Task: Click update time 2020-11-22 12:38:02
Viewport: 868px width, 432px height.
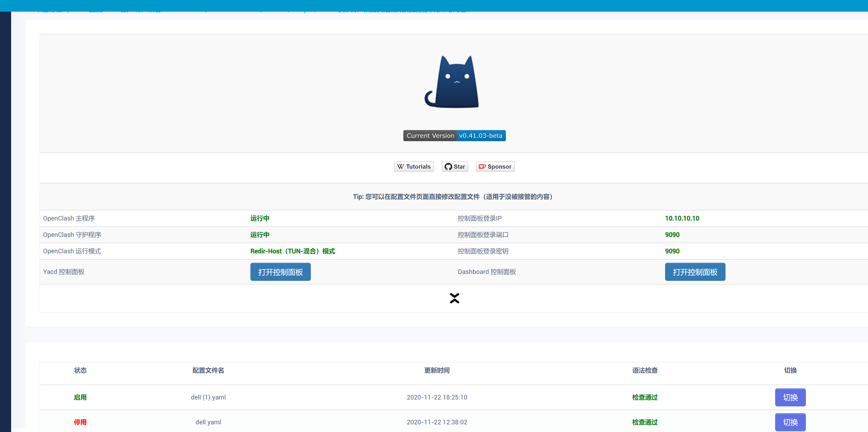Action: (x=437, y=422)
